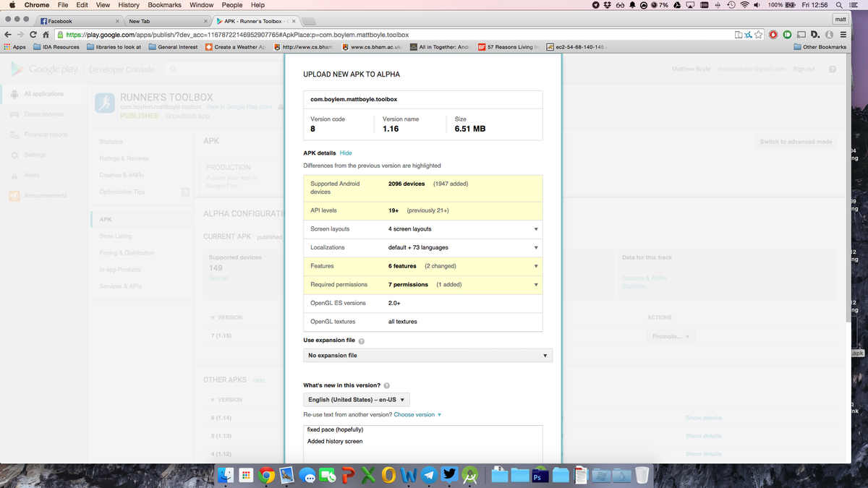Open the Promote dropdown button
868x488 pixels.
pyautogui.click(x=671, y=337)
